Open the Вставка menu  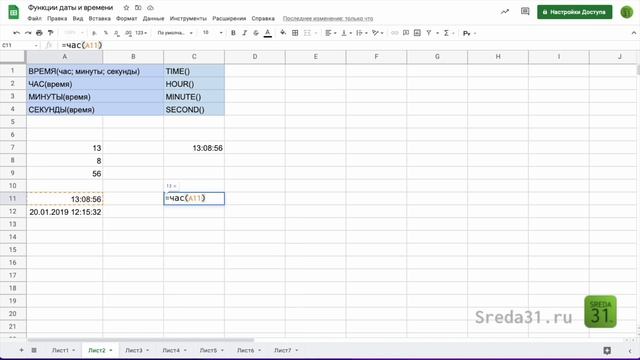point(100,18)
